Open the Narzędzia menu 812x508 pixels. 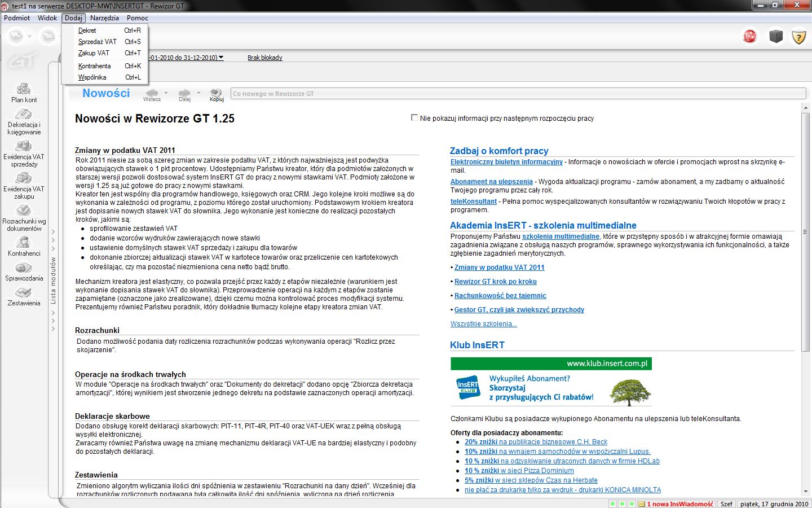(104, 18)
